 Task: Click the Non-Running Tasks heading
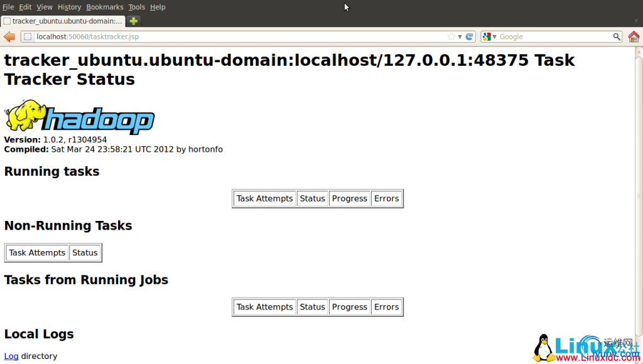[68, 226]
